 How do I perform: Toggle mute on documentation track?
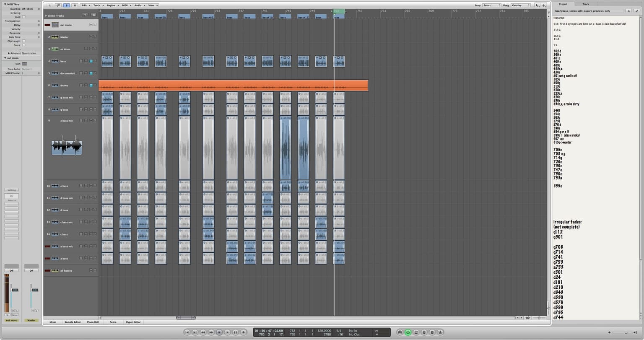click(x=91, y=73)
